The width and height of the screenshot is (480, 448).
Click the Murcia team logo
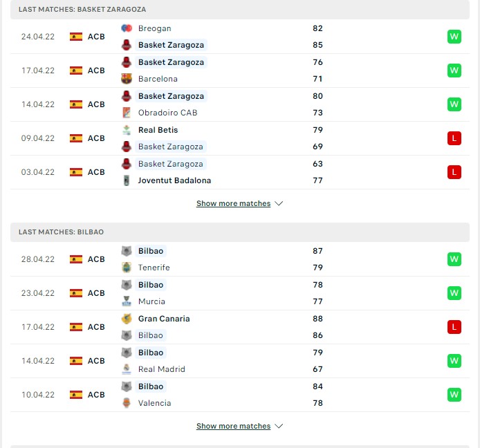(x=127, y=301)
